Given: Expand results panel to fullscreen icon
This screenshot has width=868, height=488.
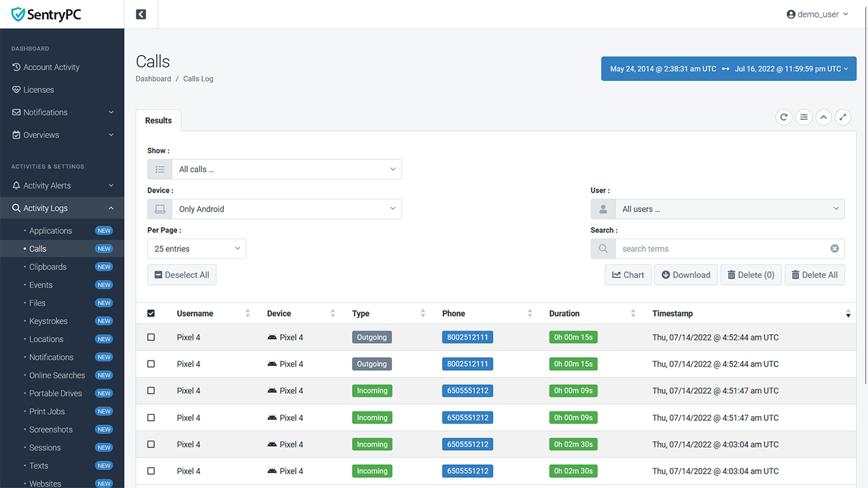Looking at the screenshot, I should tap(843, 117).
